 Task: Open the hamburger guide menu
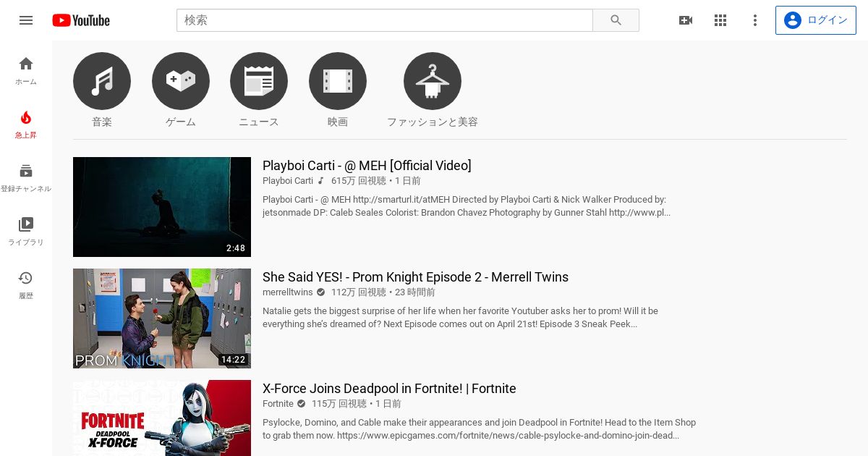click(x=26, y=20)
